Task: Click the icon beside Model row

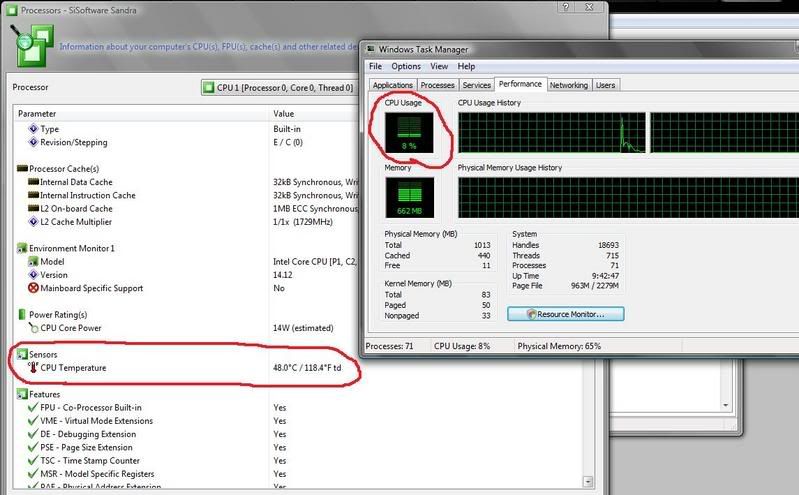Action: (x=33, y=261)
